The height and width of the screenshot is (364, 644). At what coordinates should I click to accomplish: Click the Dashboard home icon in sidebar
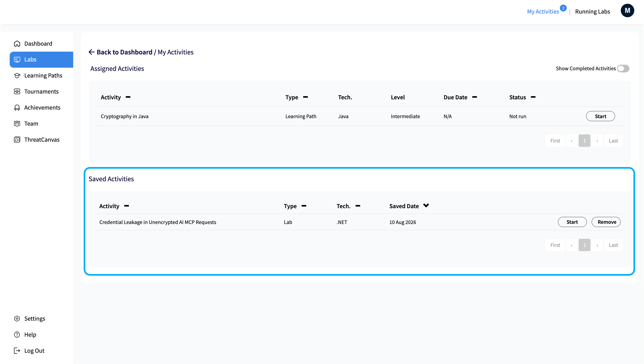pos(17,43)
